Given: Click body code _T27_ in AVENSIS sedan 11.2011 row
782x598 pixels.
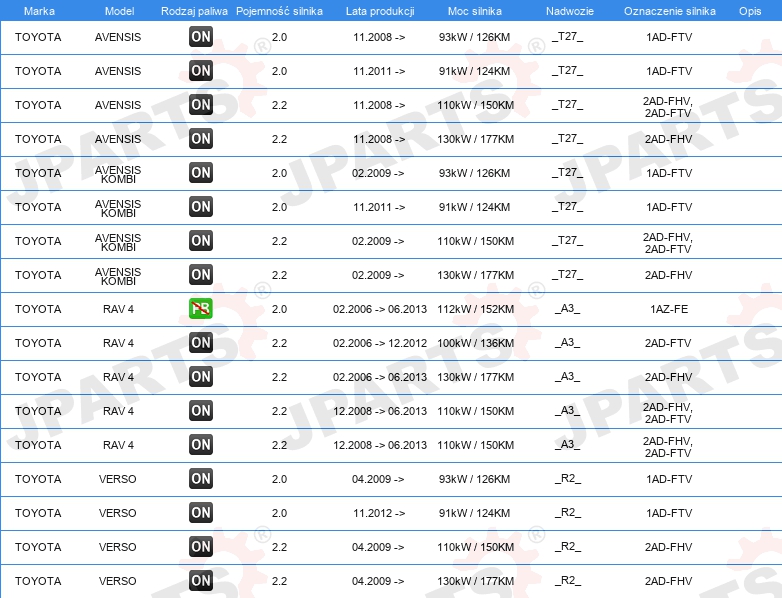Looking at the screenshot, I should pyautogui.click(x=568, y=71).
